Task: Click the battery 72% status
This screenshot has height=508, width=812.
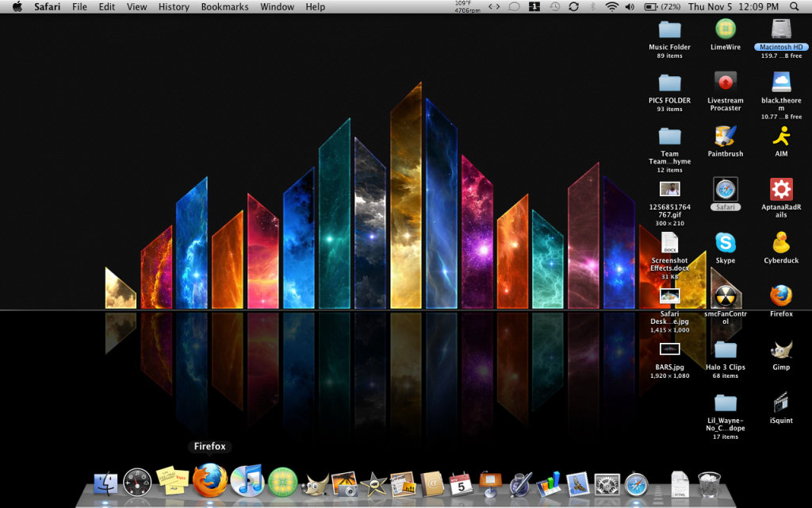Action: 662,6
